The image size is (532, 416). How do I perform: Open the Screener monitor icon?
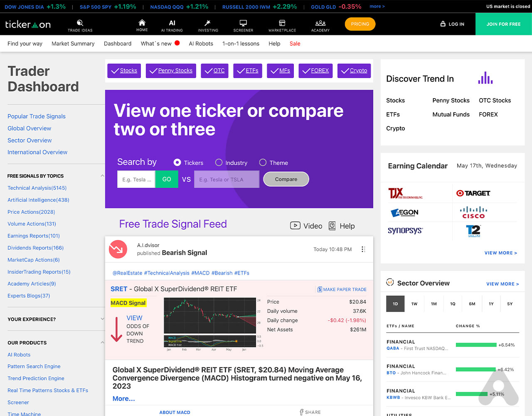(243, 23)
